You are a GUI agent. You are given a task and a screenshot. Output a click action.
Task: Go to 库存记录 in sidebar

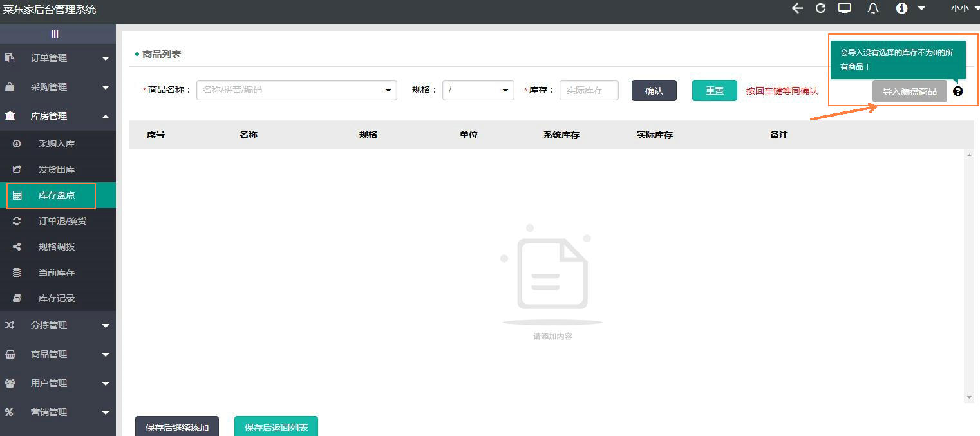(x=57, y=298)
